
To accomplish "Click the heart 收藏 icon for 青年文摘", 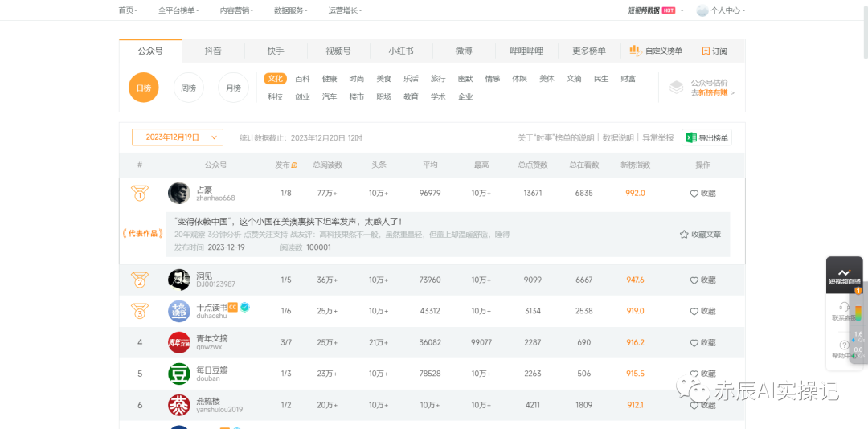I will tap(694, 343).
